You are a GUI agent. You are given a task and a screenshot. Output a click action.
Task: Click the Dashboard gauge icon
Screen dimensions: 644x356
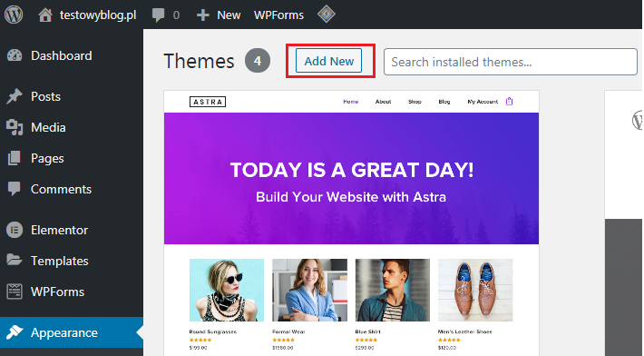click(15, 55)
